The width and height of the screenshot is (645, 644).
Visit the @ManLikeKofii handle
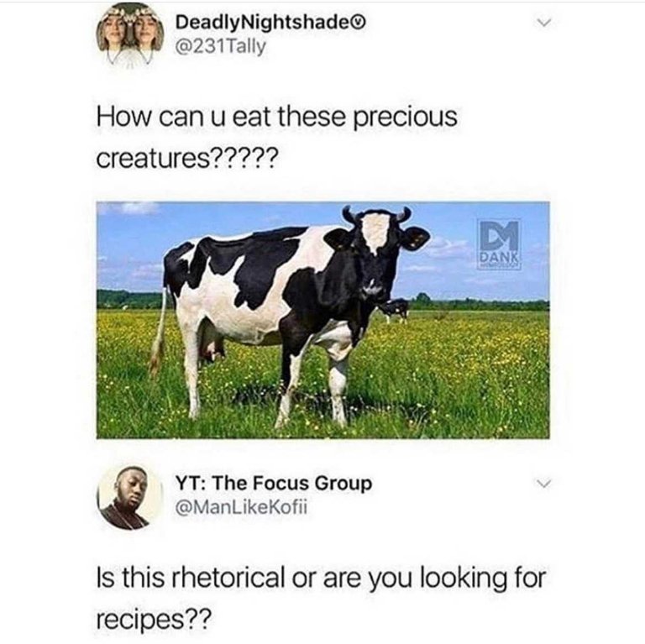pyautogui.click(x=241, y=507)
